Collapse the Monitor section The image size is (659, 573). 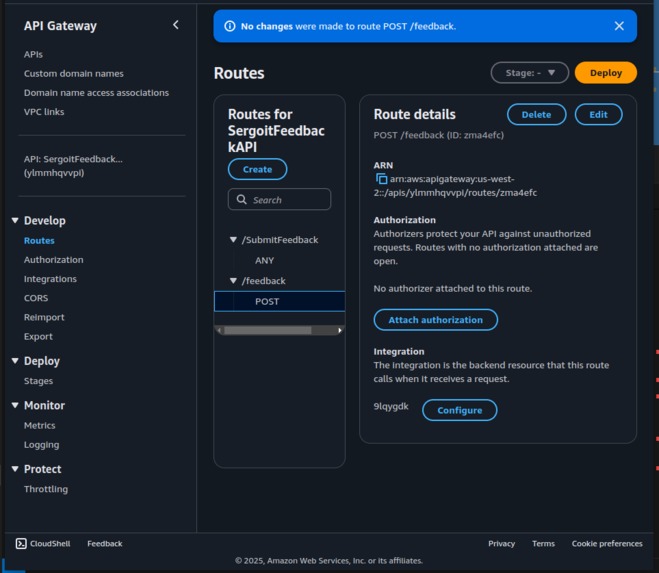click(15, 405)
